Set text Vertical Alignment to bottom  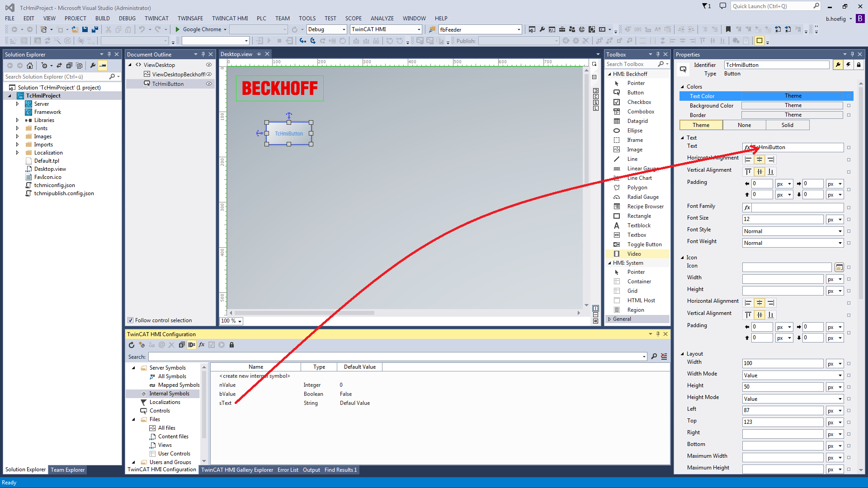click(x=771, y=172)
